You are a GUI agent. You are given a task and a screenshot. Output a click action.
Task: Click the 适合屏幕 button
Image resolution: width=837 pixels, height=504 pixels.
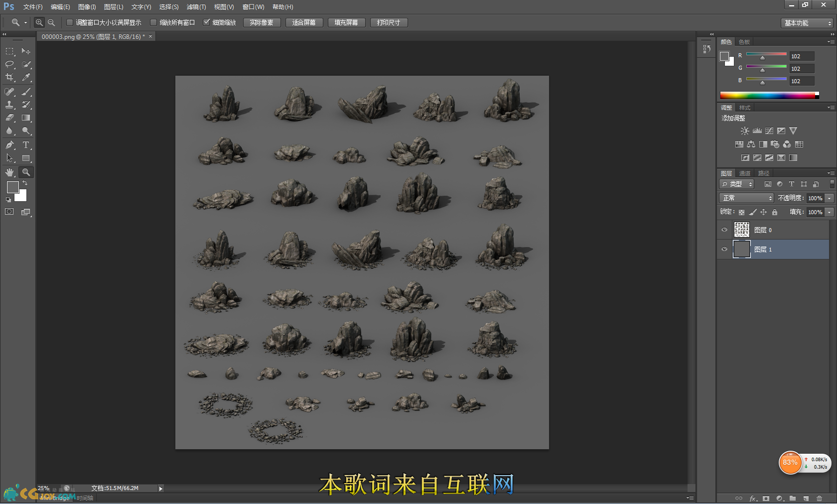coord(304,22)
